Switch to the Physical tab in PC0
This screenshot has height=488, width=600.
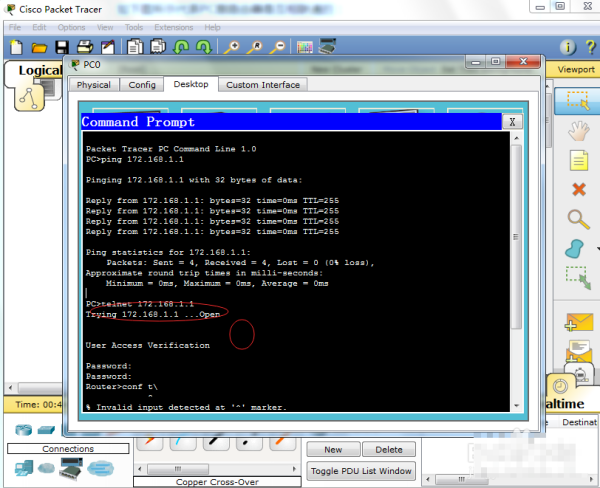(x=94, y=85)
